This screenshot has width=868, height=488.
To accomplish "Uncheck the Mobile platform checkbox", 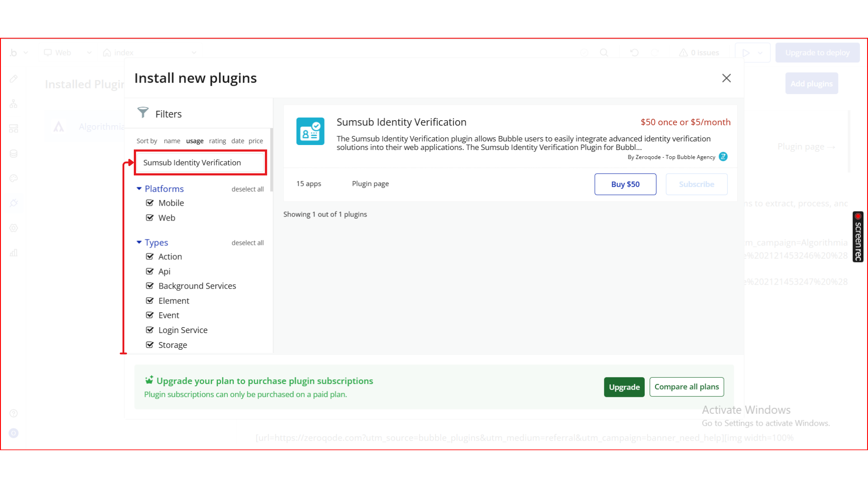I will click(x=150, y=203).
